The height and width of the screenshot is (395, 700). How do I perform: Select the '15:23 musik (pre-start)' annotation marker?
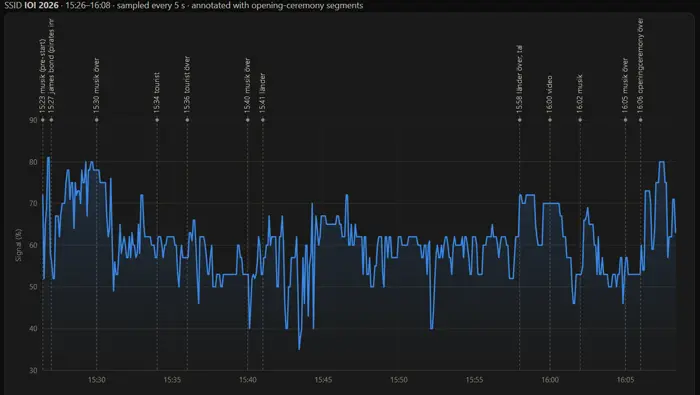pos(43,120)
